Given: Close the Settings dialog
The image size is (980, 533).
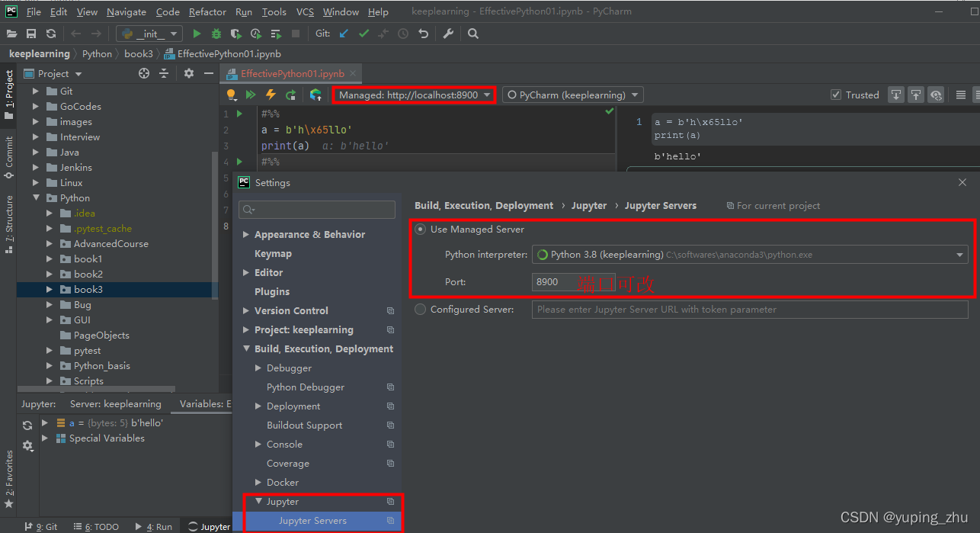Looking at the screenshot, I should click(x=962, y=182).
